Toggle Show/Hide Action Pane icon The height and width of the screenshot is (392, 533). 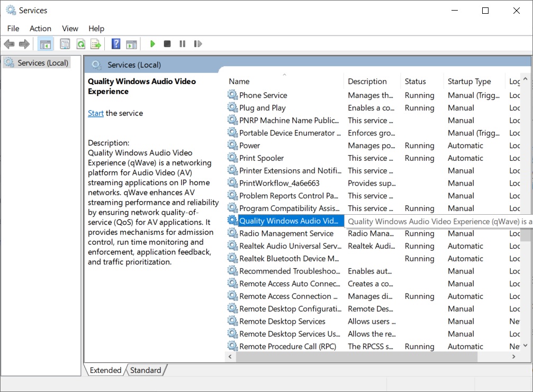[132, 44]
